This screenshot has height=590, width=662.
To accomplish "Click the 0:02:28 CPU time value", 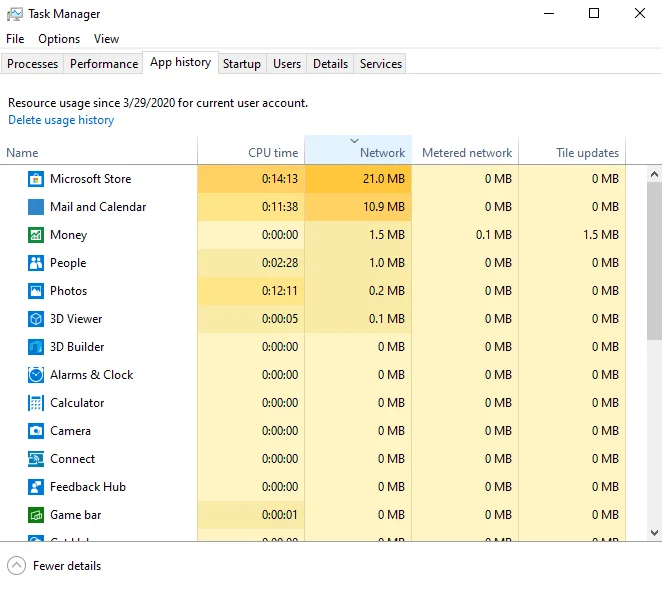I will tap(279, 263).
